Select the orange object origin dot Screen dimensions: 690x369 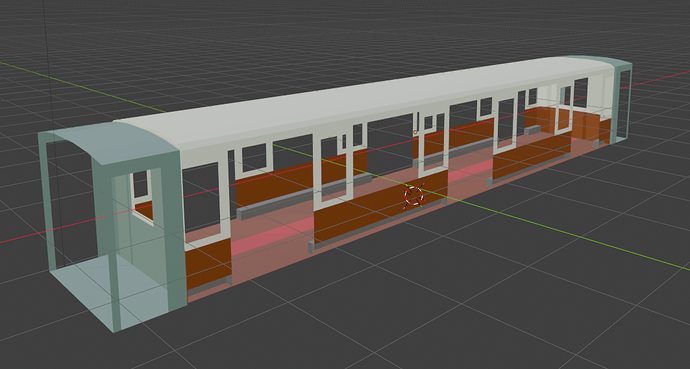[x=415, y=132]
